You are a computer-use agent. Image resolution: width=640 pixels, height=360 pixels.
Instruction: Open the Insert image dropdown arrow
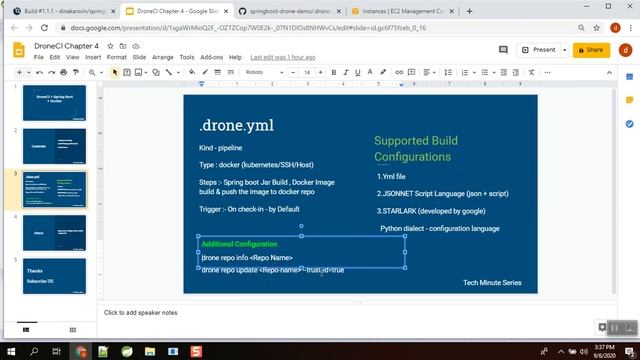(146, 73)
